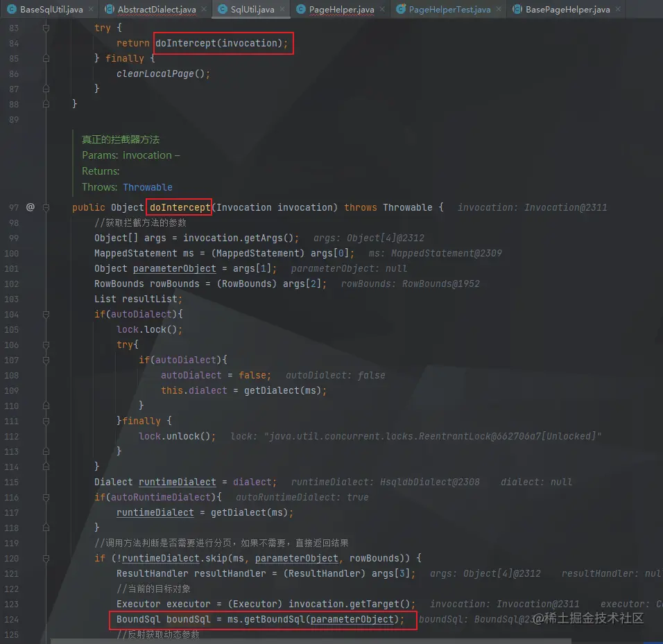Close the BasePageHelper.java tab

(x=618, y=9)
